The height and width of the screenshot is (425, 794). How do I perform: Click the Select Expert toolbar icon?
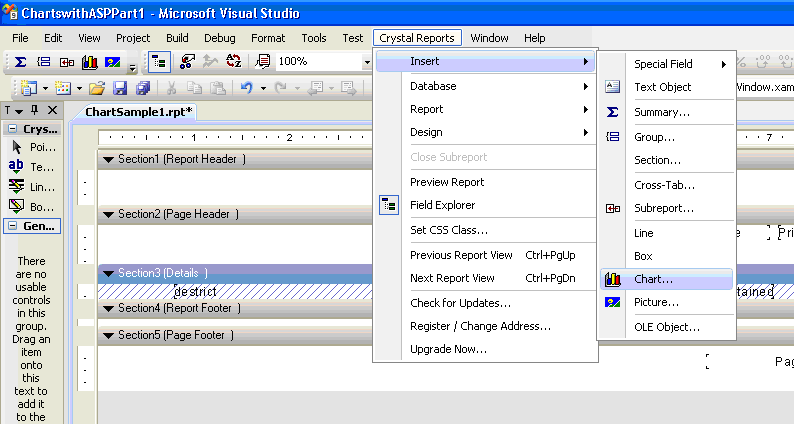187,62
